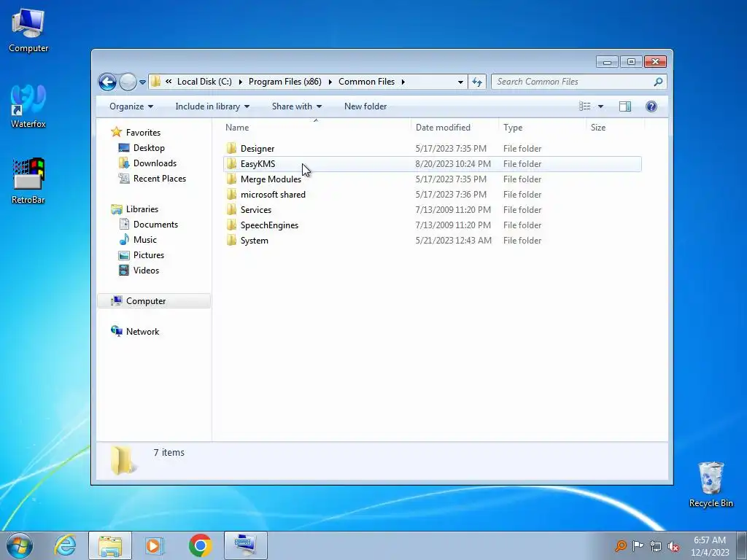The image size is (747, 560).
Task: Sort by Type column header
Action: (x=513, y=128)
